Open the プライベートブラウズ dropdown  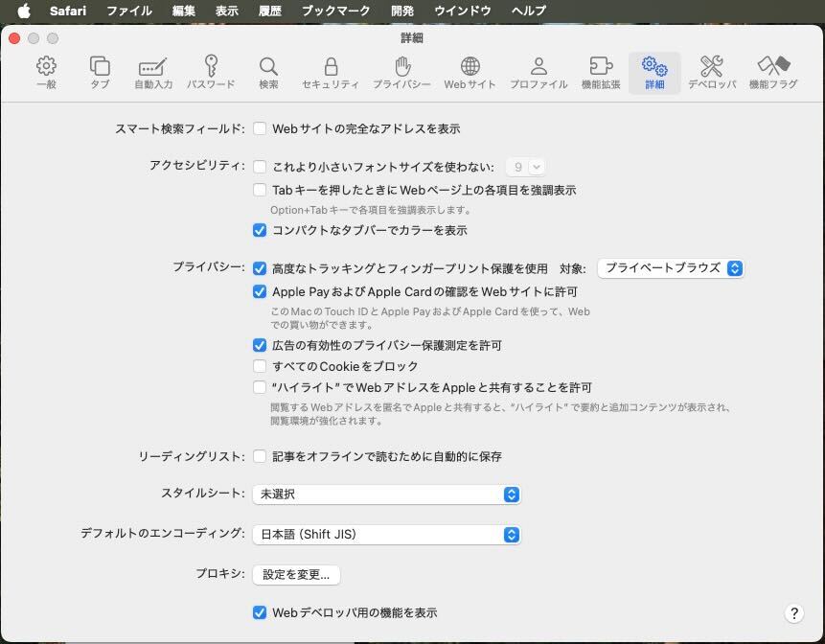[671, 268]
